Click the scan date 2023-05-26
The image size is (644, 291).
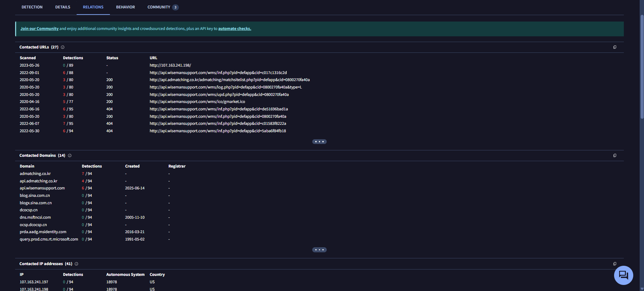click(29, 65)
